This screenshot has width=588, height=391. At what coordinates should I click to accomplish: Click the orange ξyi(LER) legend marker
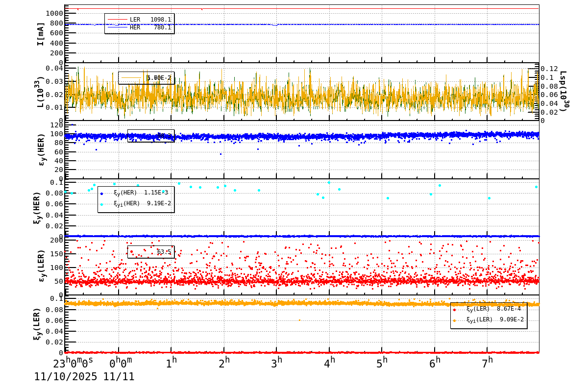point(454,320)
